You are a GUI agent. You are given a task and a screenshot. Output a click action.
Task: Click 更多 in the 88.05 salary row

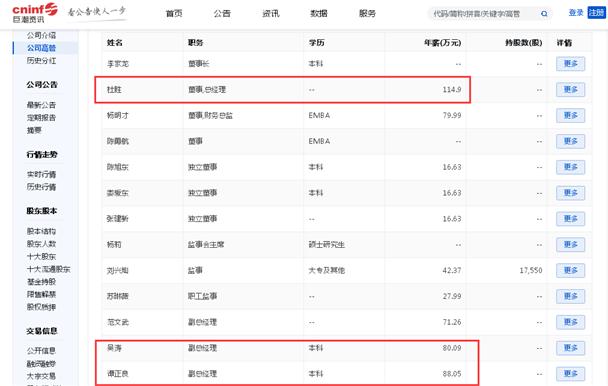point(570,374)
